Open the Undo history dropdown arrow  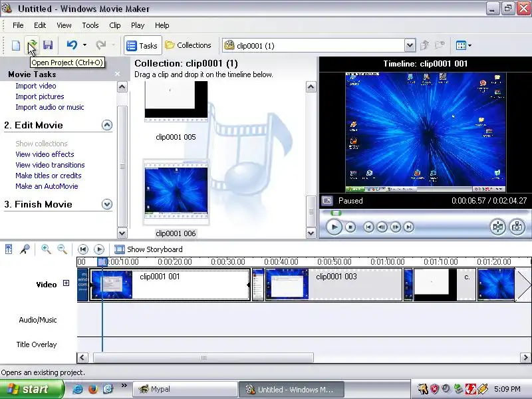click(84, 45)
